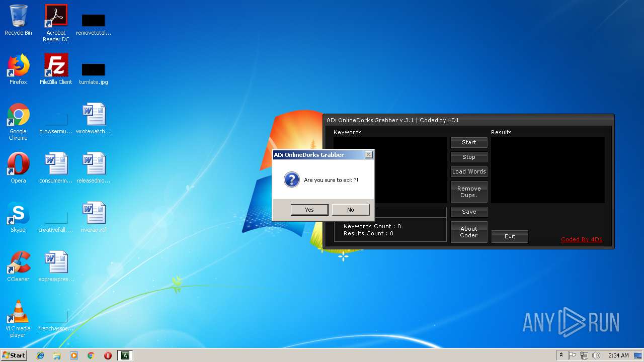Viewport: 644px width, 362px height.
Task: Open the volume tray icon
Action: (x=596, y=355)
